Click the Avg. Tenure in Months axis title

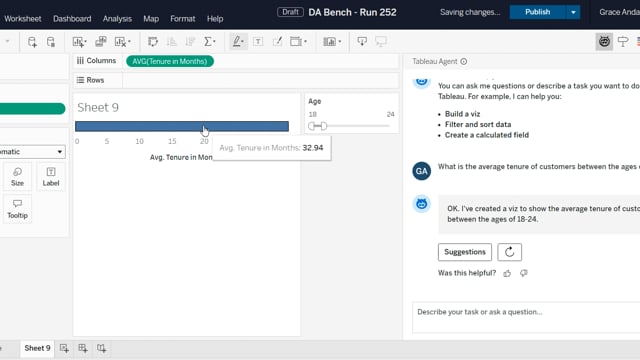[181, 158]
